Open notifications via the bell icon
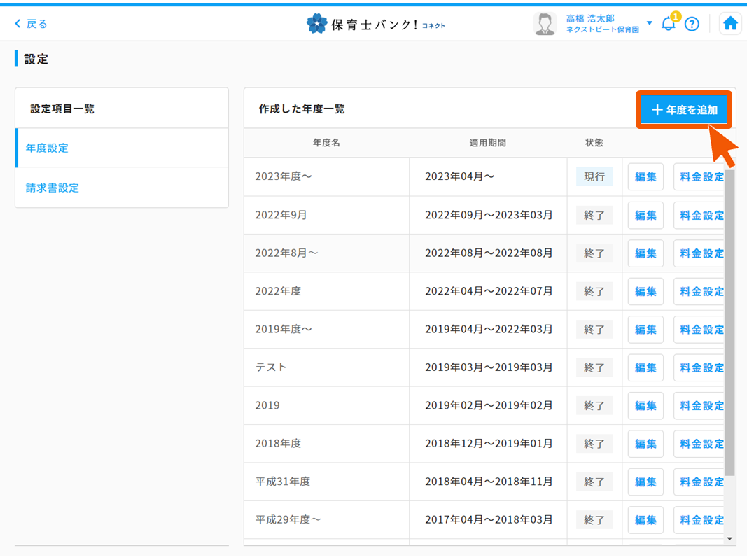This screenshot has width=747, height=560. click(667, 24)
